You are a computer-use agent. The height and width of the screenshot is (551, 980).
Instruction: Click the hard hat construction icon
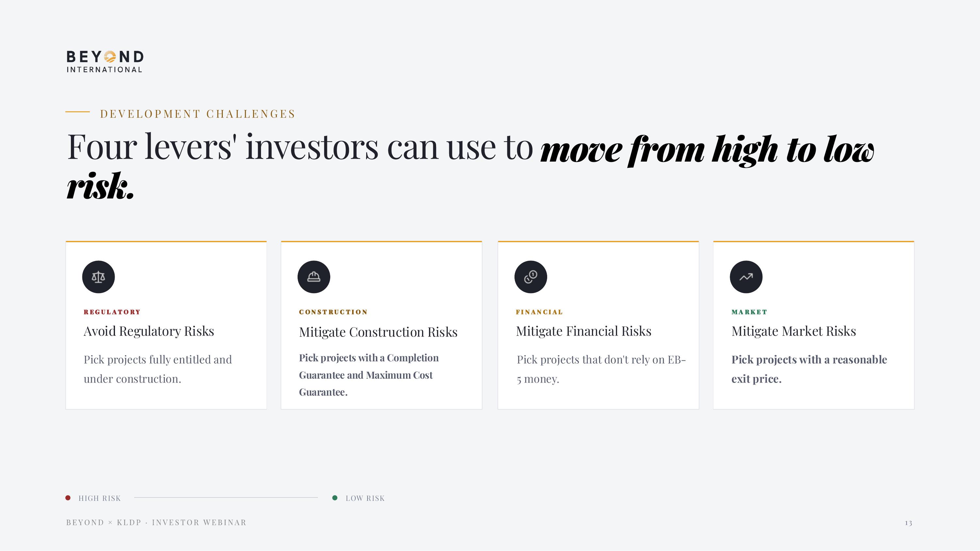(314, 277)
